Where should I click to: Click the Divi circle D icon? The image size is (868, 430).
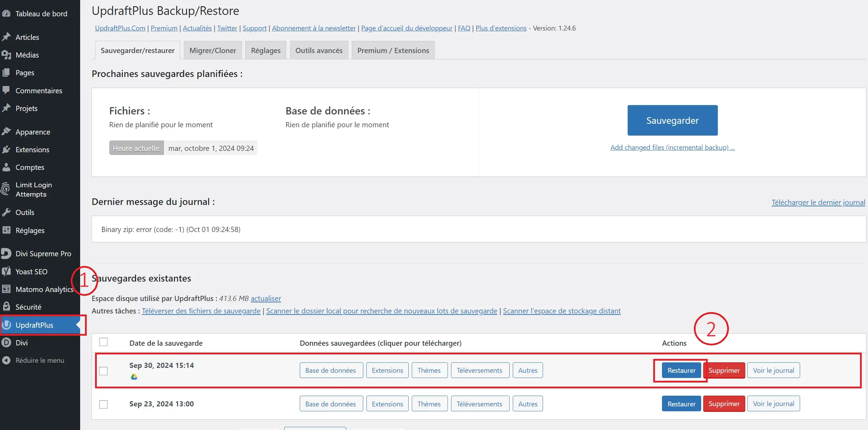click(6, 343)
